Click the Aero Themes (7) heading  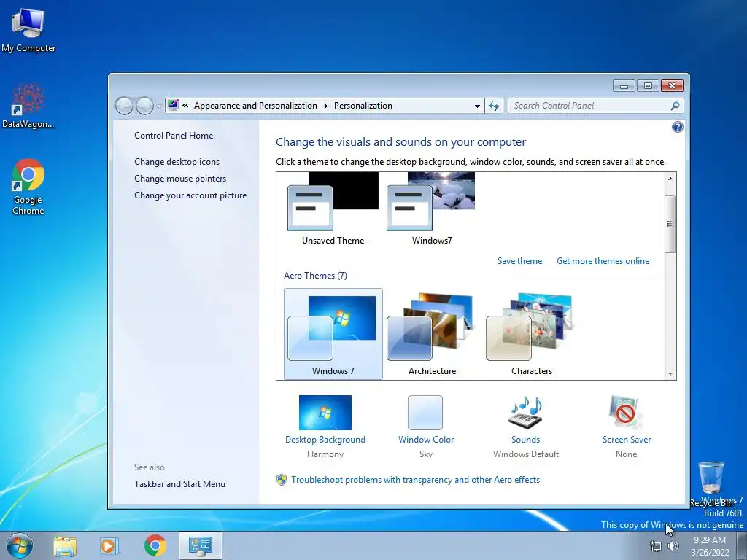click(x=315, y=275)
